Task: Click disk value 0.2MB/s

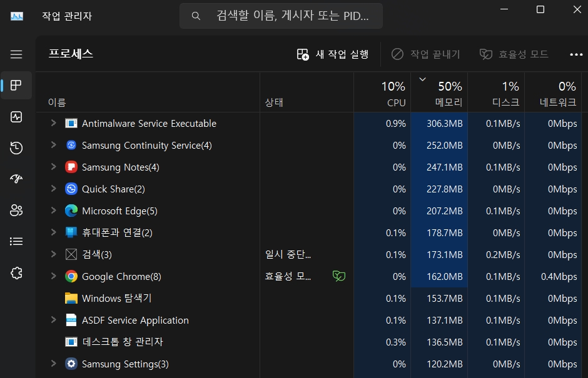Action: point(503,254)
